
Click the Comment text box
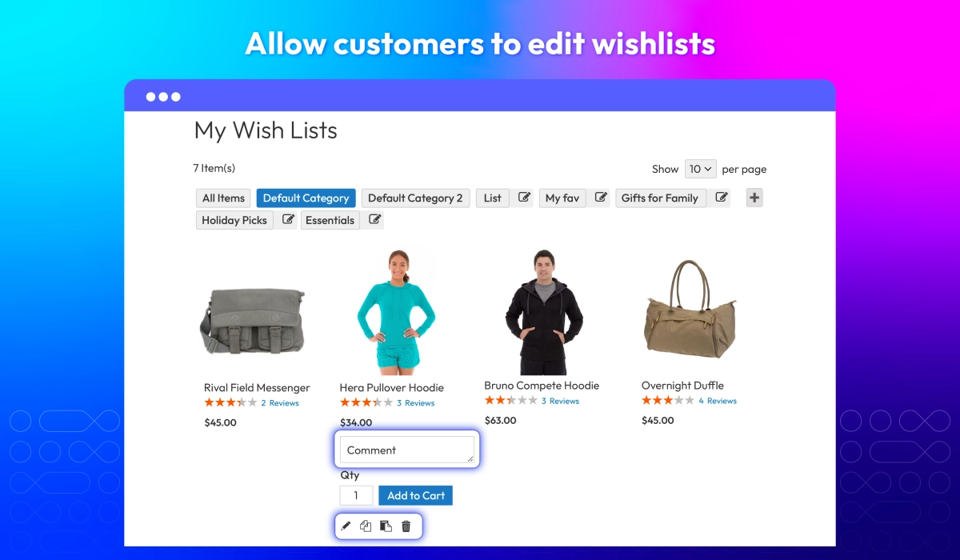click(407, 450)
